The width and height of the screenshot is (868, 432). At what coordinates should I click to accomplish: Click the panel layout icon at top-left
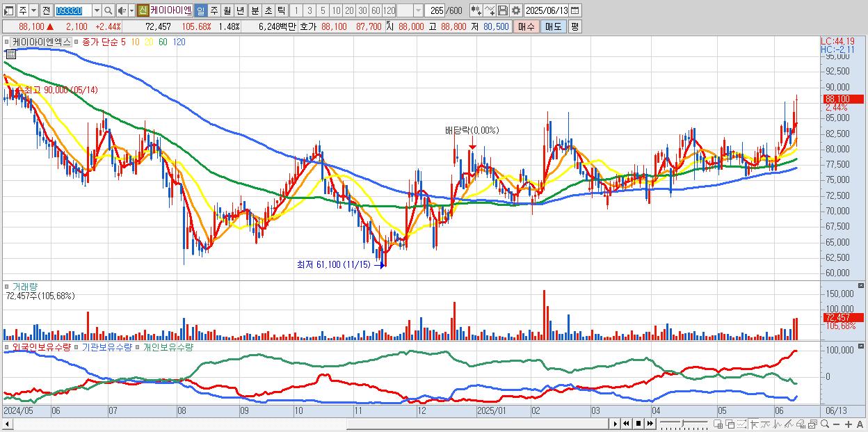click(x=8, y=10)
